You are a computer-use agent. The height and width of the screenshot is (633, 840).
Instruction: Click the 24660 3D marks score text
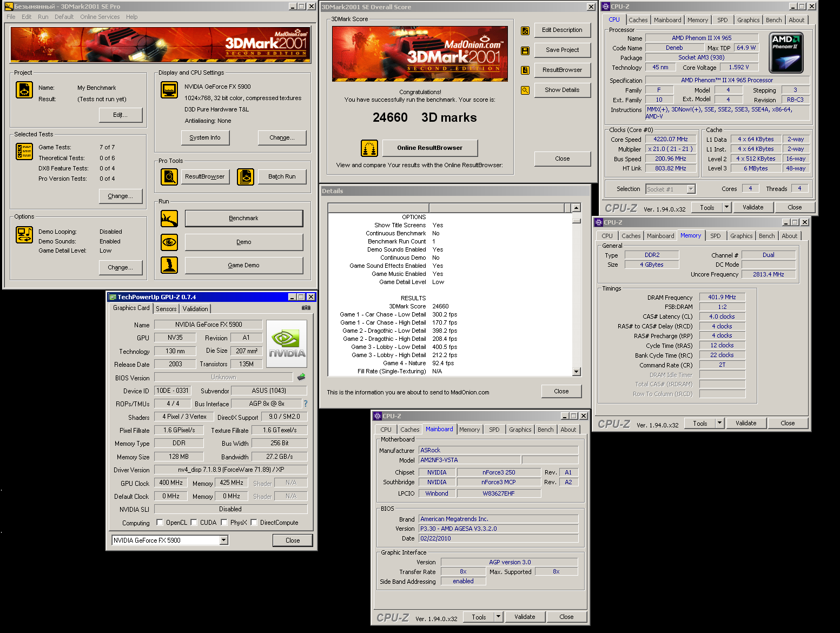tap(425, 117)
